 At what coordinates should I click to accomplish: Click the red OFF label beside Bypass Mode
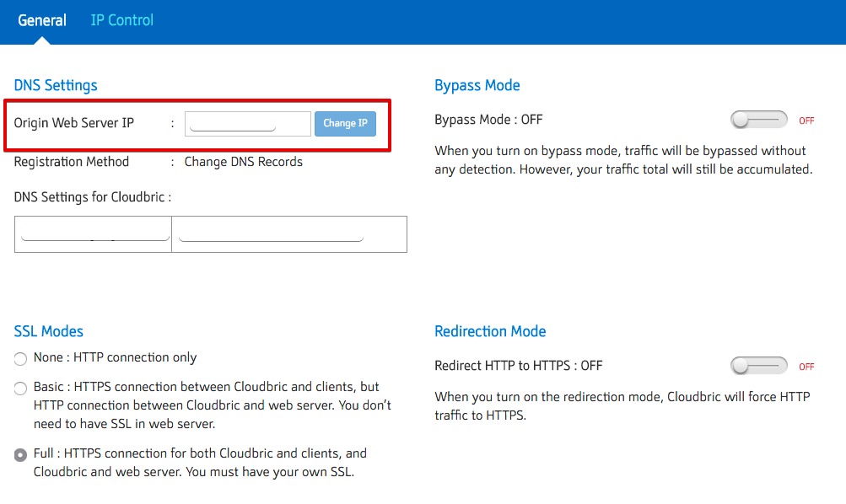[x=806, y=121]
